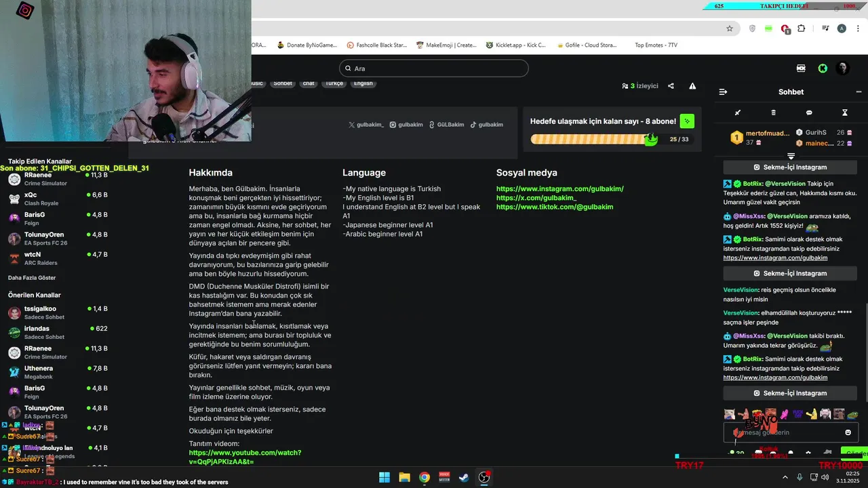Open the x.com/gulbakim_ link
Viewport: 868px width, 488px height.
pos(536,198)
